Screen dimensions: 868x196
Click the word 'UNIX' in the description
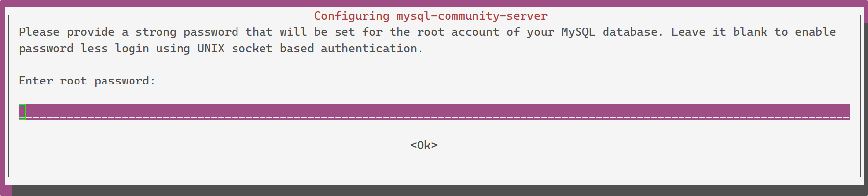click(211, 49)
